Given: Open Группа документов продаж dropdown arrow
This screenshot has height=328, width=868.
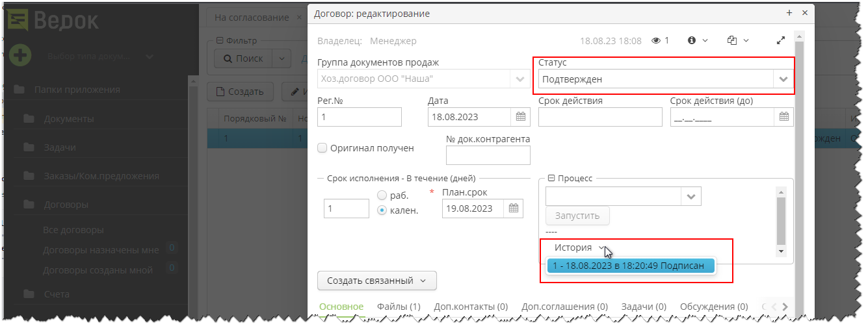Looking at the screenshot, I should [x=520, y=79].
